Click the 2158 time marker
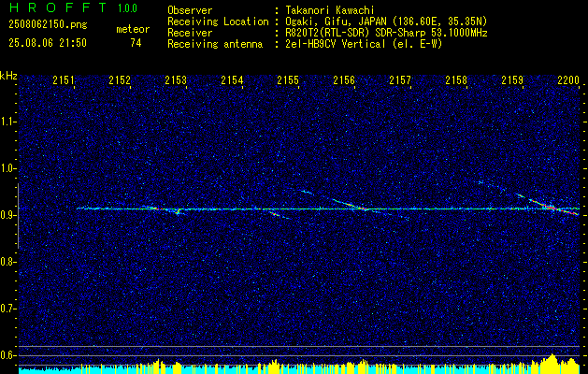588x374 pixels. click(456, 80)
